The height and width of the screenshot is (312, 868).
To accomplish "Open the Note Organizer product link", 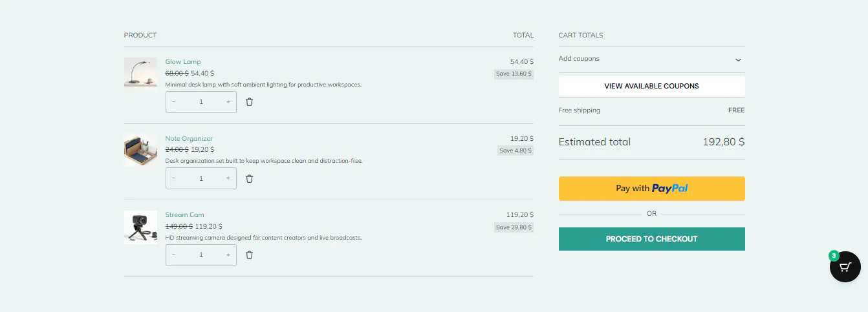I will (189, 138).
